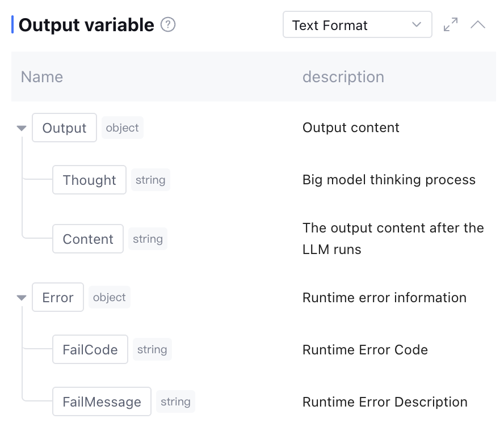Viewport: 504px width, 423px height.
Task: Collapse the Error object tree node
Action: [x=22, y=298]
